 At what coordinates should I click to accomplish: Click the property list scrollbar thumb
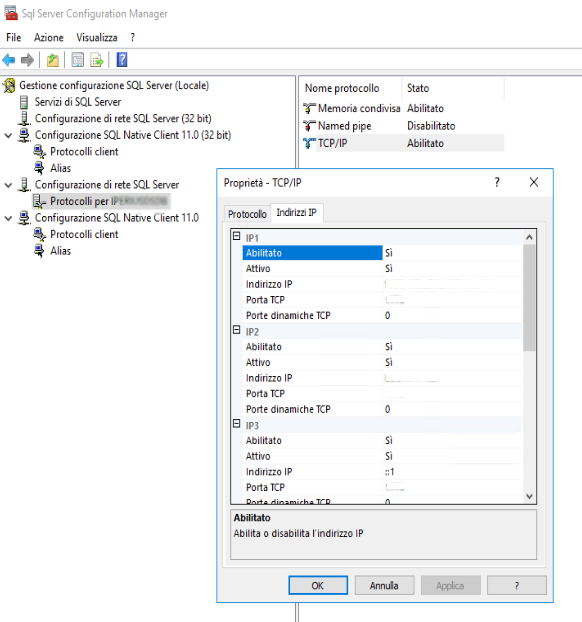click(x=529, y=298)
